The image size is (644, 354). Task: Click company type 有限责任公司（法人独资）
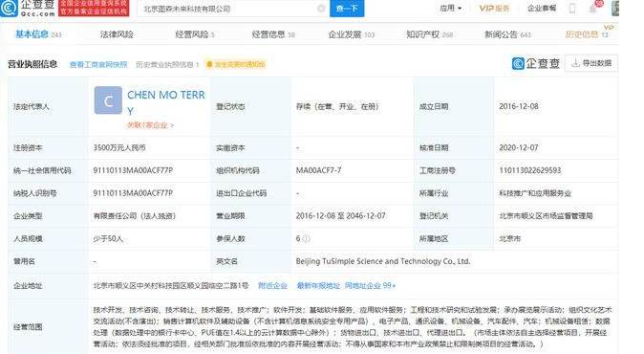tap(135, 216)
